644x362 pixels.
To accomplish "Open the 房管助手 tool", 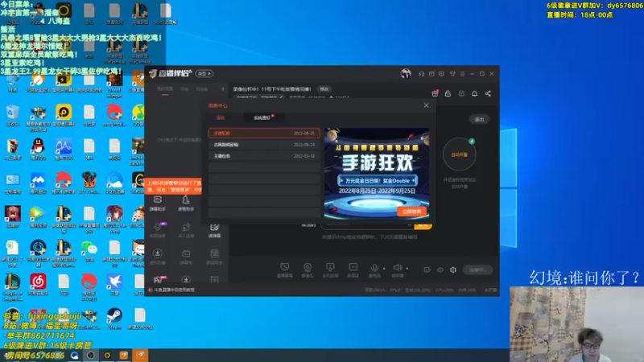I will click(186, 204).
